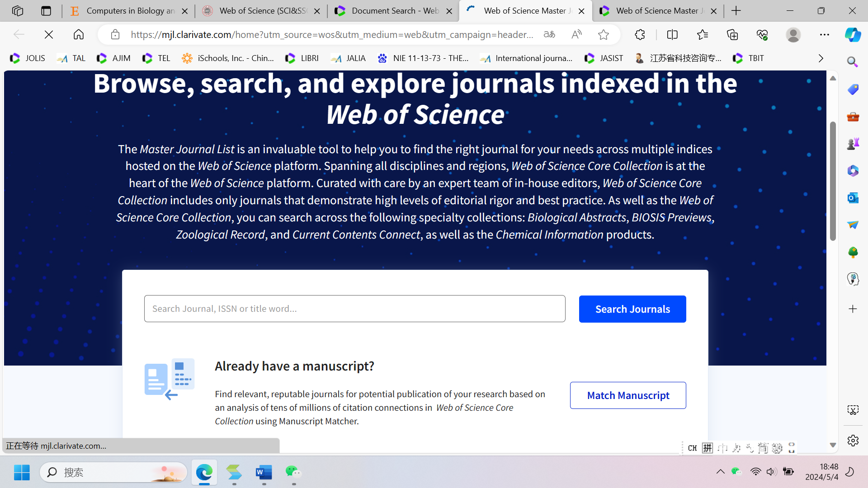Image resolution: width=868 pixels, height=488 pixels.
Task: Open the sidebar Microsoft 365 icon
Action: pos(853,171)
